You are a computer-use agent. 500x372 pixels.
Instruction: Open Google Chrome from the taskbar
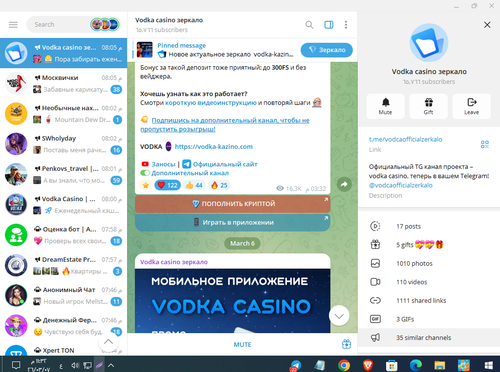tap(344, 365)
